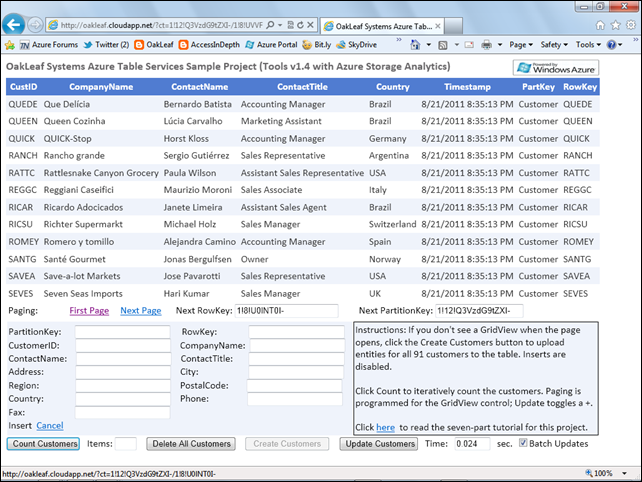Image resolution: width=642 pixels, height=482 pixels.
Task: Close the OakLeaf Systems Azure tab
Action: click(x=438, y=26)
